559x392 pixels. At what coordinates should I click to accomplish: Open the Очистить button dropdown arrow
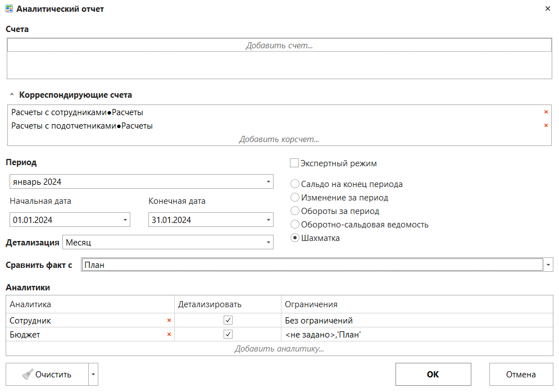click(x=94, y=375)
